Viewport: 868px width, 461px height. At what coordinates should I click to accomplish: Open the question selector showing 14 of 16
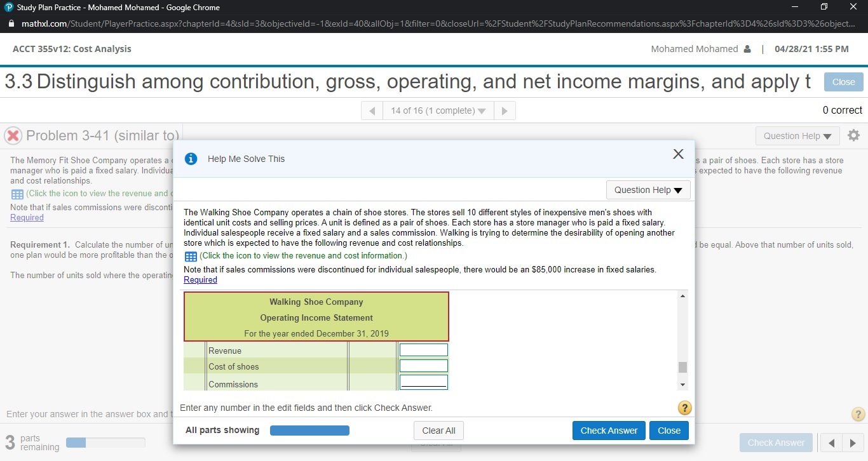[x=437, y=110]
